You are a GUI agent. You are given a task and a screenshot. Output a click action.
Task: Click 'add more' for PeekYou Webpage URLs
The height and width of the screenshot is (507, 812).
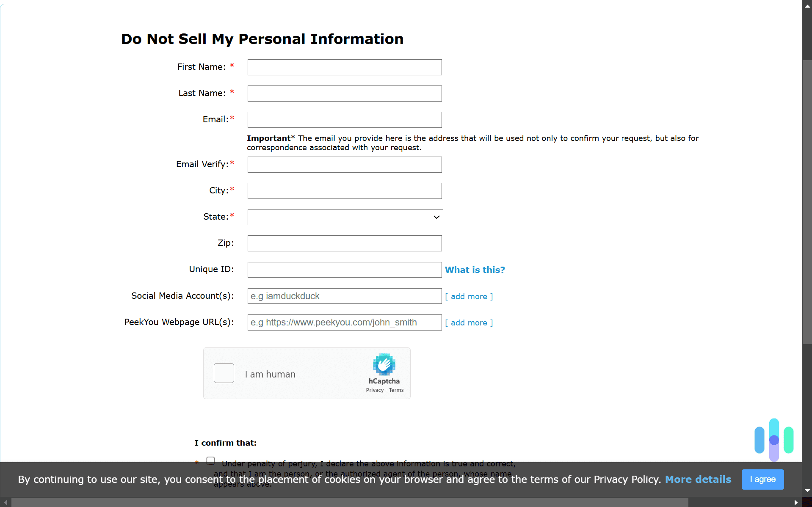[469, 322]
